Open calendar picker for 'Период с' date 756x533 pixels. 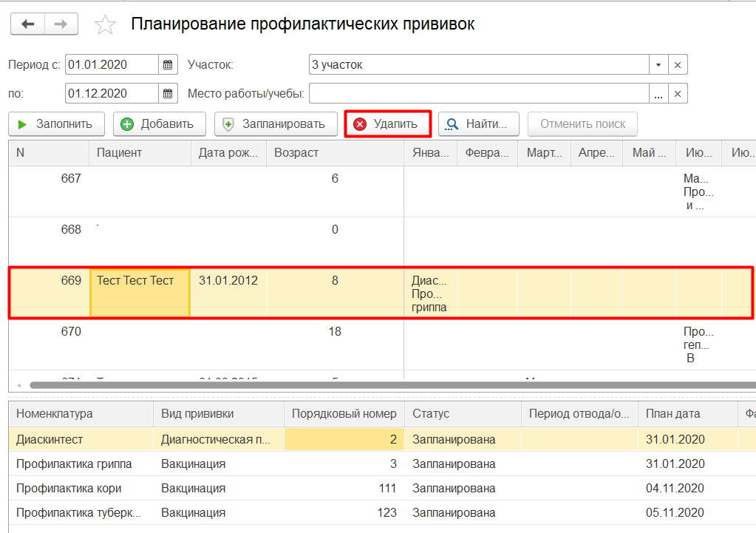pos(168,65)
